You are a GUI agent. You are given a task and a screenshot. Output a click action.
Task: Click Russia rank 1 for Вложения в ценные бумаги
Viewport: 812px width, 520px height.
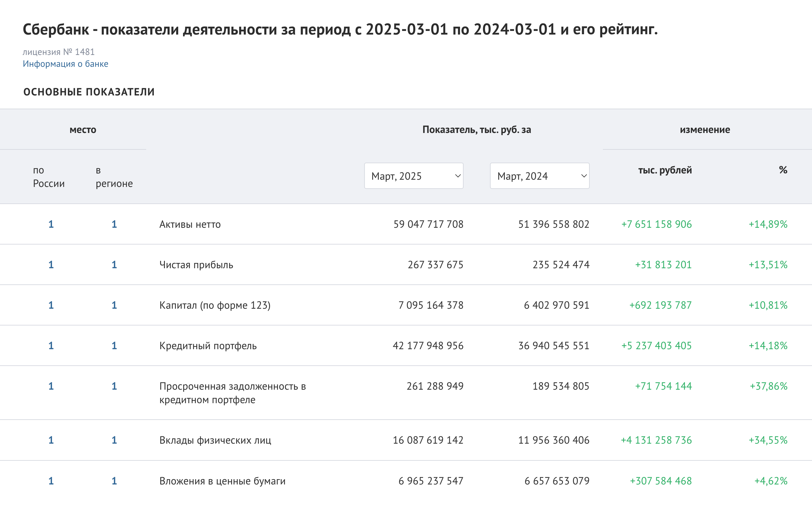(51, 481)
